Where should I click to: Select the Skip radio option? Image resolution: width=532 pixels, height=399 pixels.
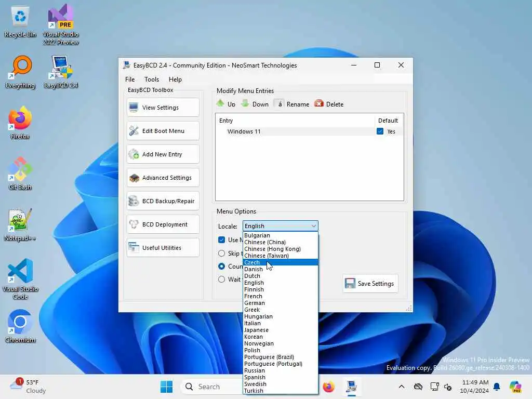pyautogui.click(x=221, y=254)
